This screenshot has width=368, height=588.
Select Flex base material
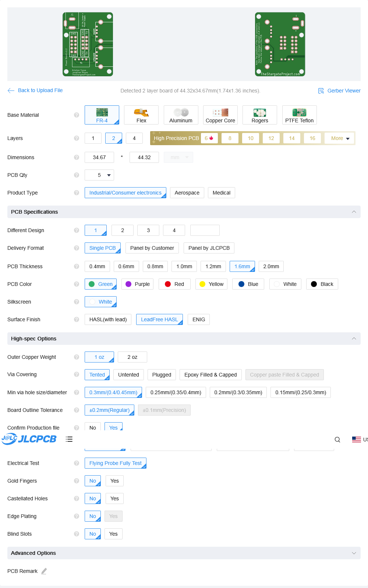point(141,115)
